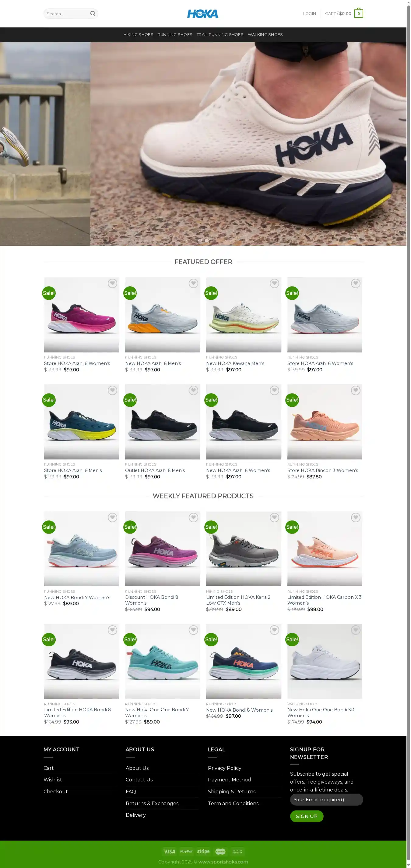Click the PayPal payment icon in footer
The width and height of the screenshot is (411, 868).
pos(186,852)
